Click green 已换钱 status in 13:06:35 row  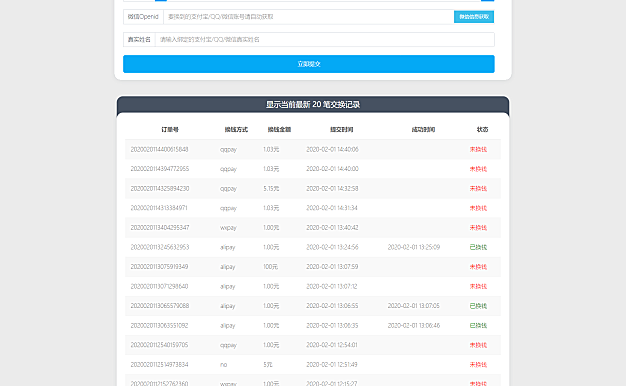478,325
